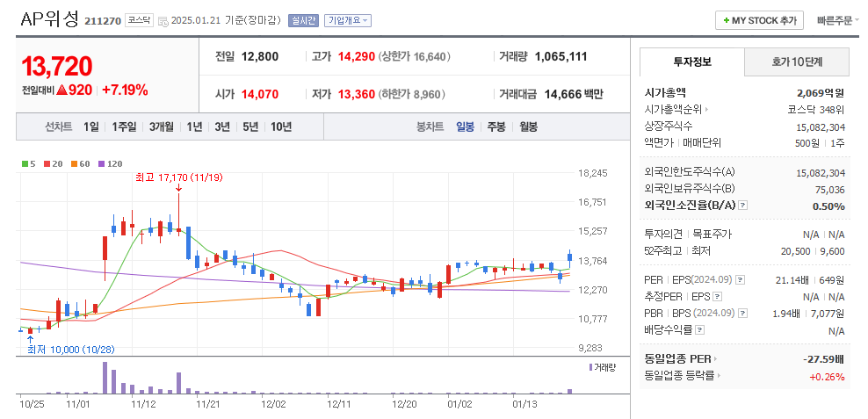Select the 일봉 candle chart

[x=465, y=126]
